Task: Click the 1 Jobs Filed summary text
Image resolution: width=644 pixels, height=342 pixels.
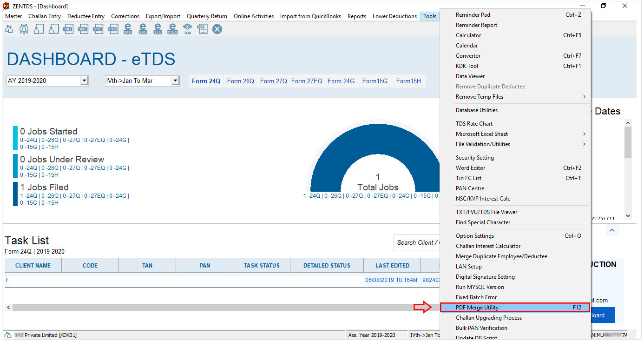Action: tap(44, 187)
